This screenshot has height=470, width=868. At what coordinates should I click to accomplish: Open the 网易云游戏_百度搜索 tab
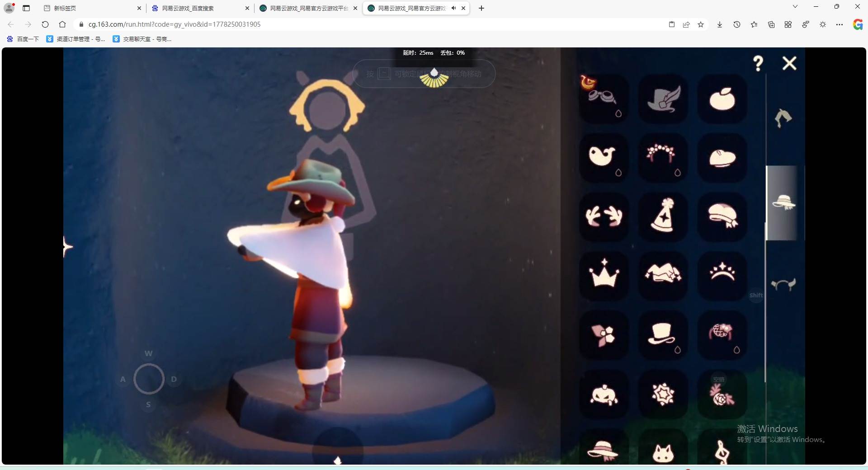(x=201, y=8)
